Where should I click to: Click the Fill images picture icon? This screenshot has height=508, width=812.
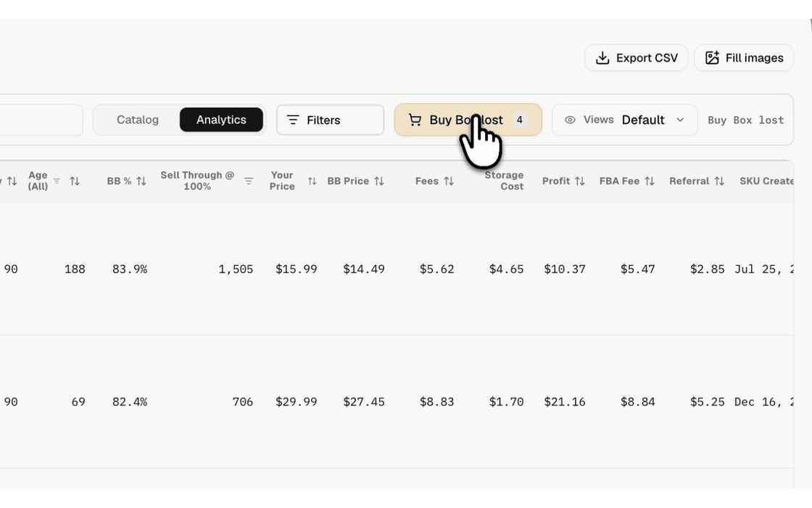pos(712,57)
